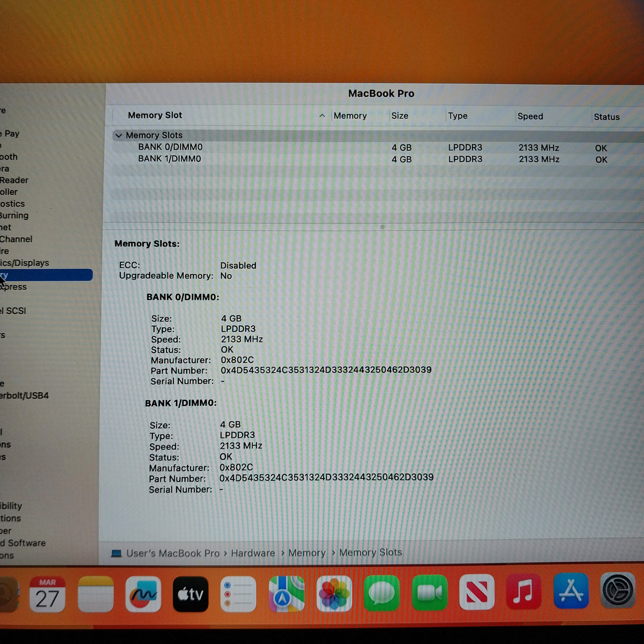
Task: Click OK status cell in BANK 0 row
Action: (x=601, y=148)
